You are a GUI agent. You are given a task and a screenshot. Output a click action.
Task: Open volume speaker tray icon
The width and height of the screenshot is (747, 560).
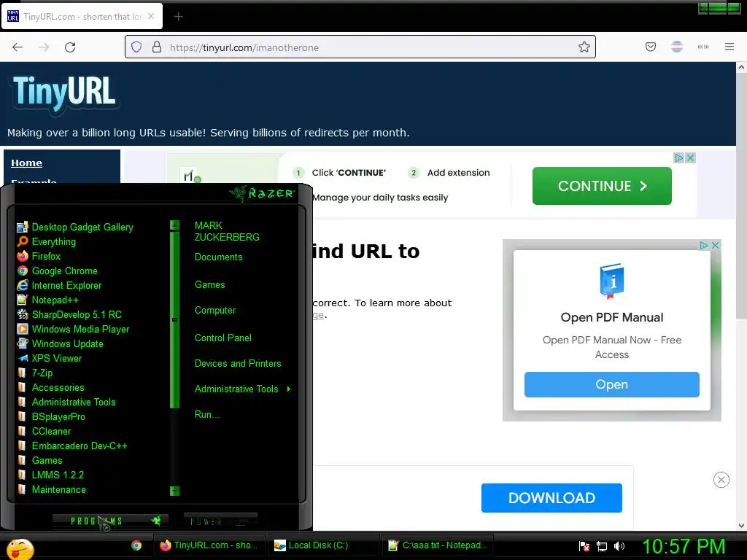point(619,546)
